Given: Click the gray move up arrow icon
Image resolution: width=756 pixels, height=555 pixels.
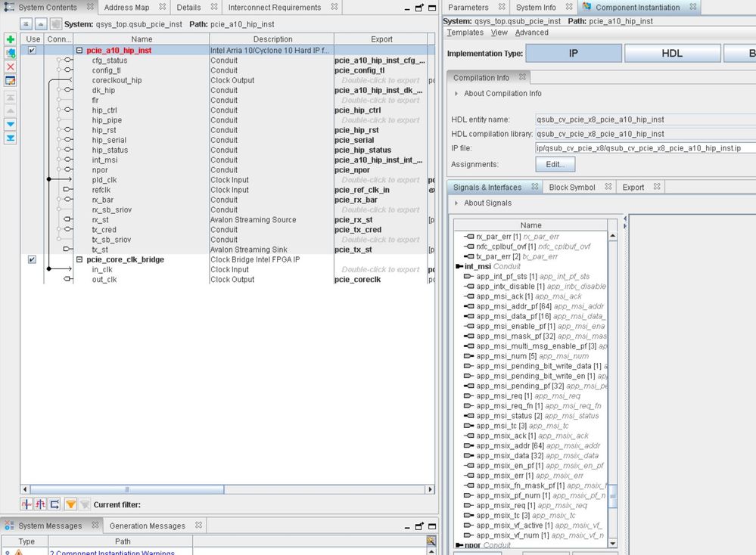Looking at the screenshot, I should 10,111.
